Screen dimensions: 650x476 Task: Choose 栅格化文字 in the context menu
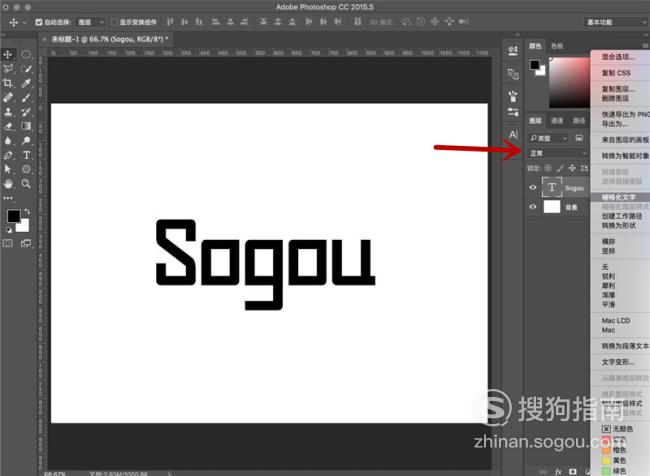click(620, 197)
